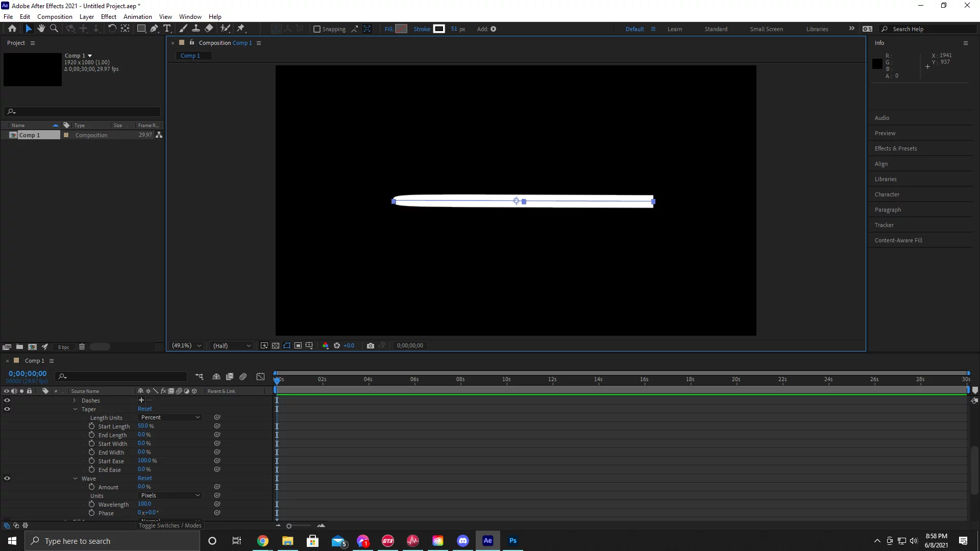Screen dimensions: 980x551
Task: Open Comp 1 dropdown arrow in Project
Action: point(90,56)
